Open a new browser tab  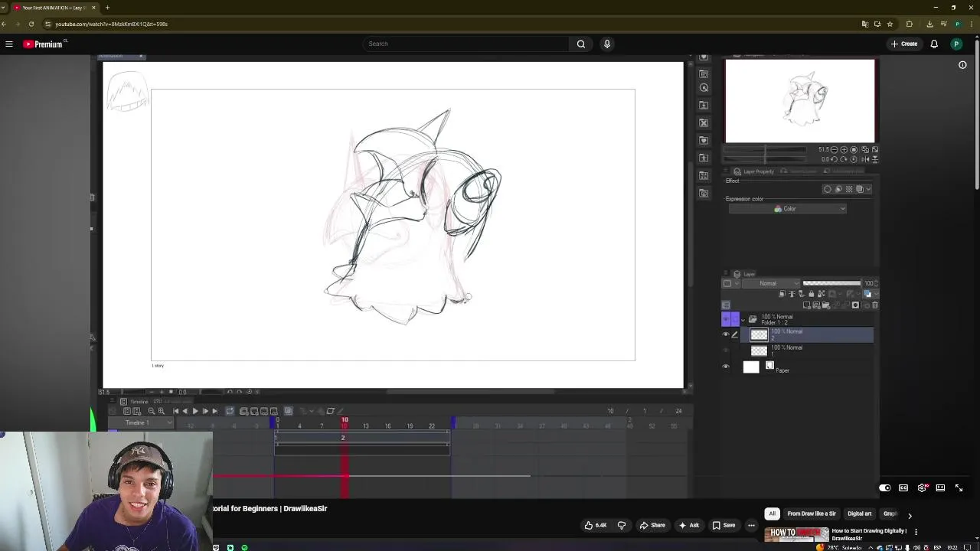pos(107,8)
